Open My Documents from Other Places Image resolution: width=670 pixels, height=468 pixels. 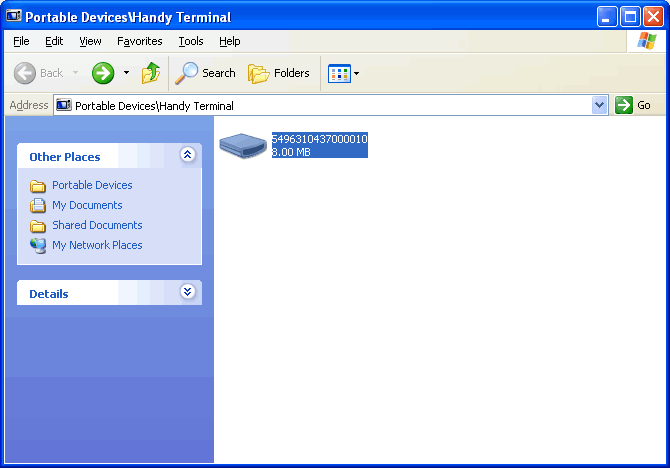pyautogui.click(x=87, y=205)
